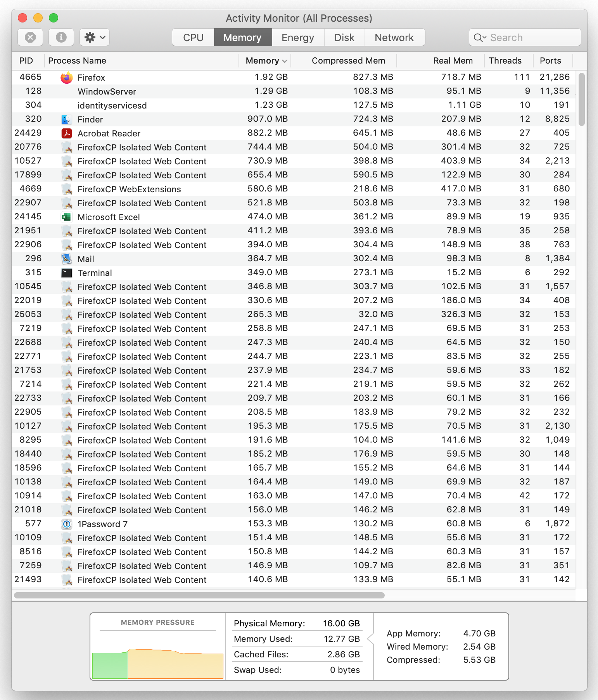598x700 pixels.
Task: Open the process info inspector button
Action: point(61,37)
